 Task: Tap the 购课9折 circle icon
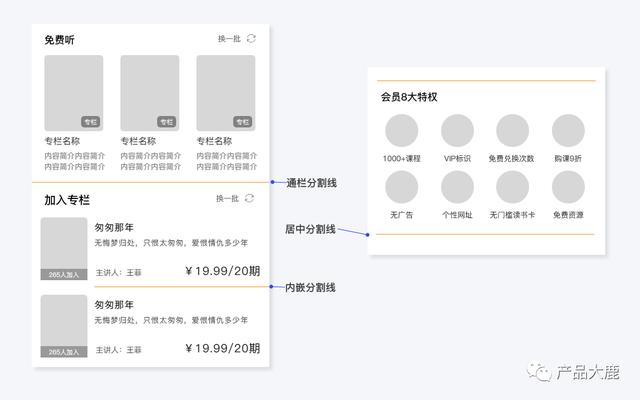point(568,131)
